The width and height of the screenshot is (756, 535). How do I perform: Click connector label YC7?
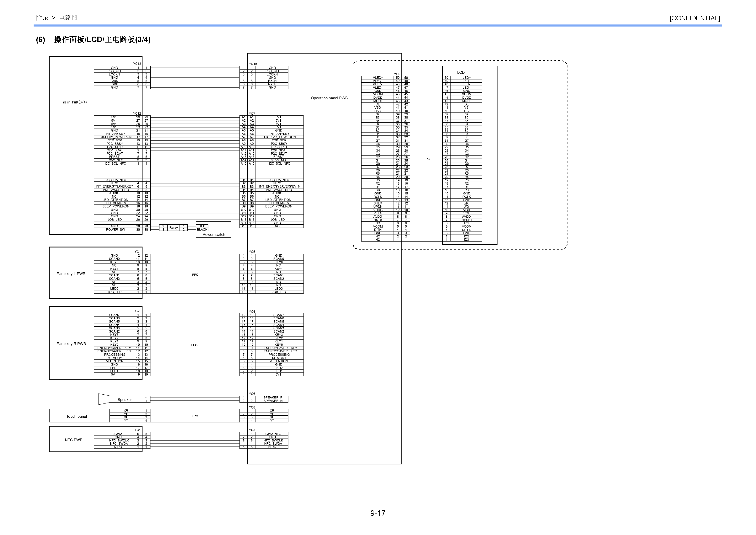click(x=252, y=113)
